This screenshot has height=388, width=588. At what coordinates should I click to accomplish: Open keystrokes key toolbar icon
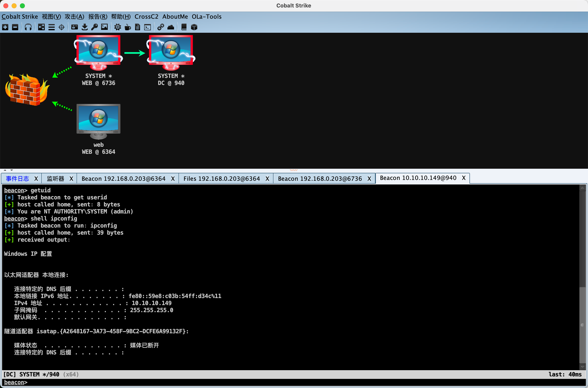(94, 27)
